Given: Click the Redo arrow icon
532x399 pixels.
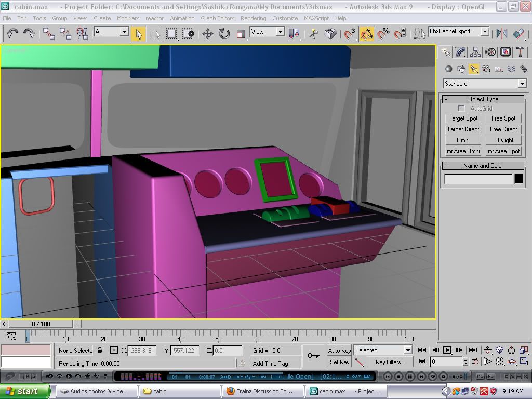Looking at the screenshot, I should 29,33.
